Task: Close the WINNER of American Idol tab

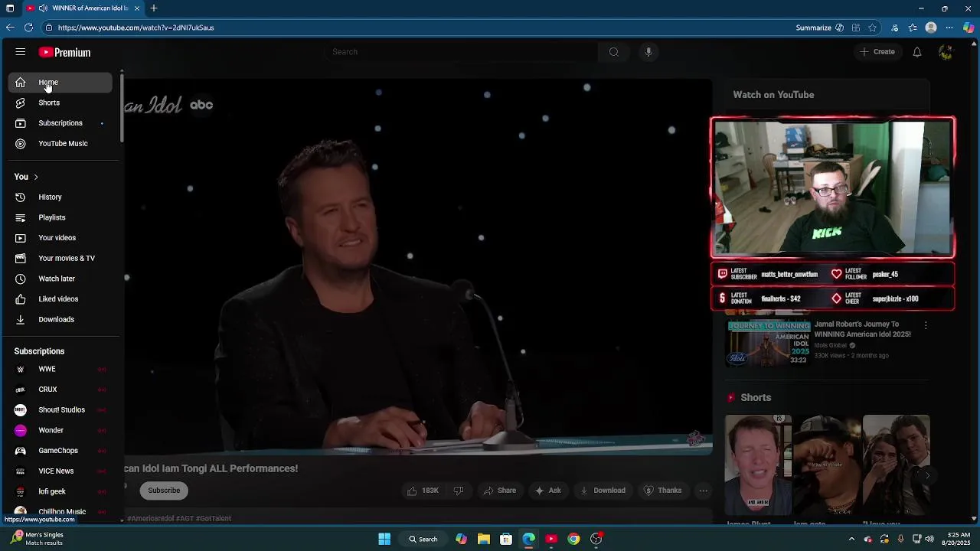Action: click(x=137, y=8)
